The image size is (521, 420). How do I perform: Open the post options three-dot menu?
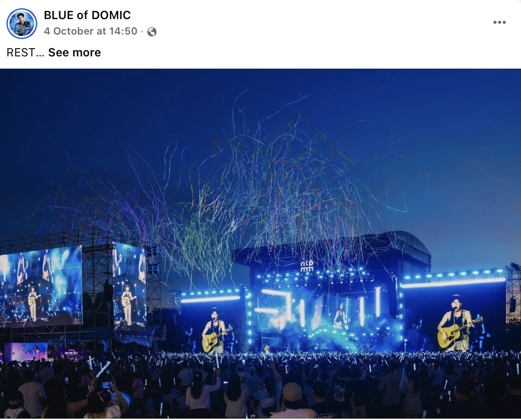499,22
